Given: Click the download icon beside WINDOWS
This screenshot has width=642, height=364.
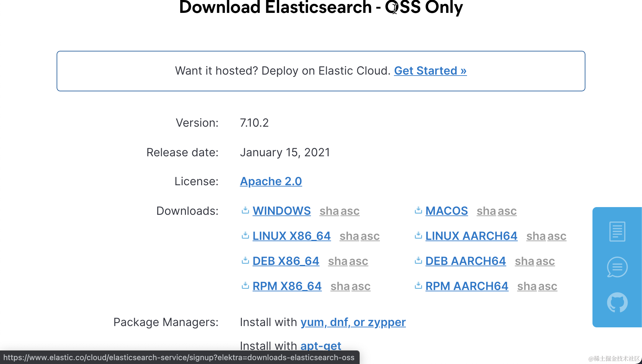Looking at the screenshot, I should click(x=245, y=211).
